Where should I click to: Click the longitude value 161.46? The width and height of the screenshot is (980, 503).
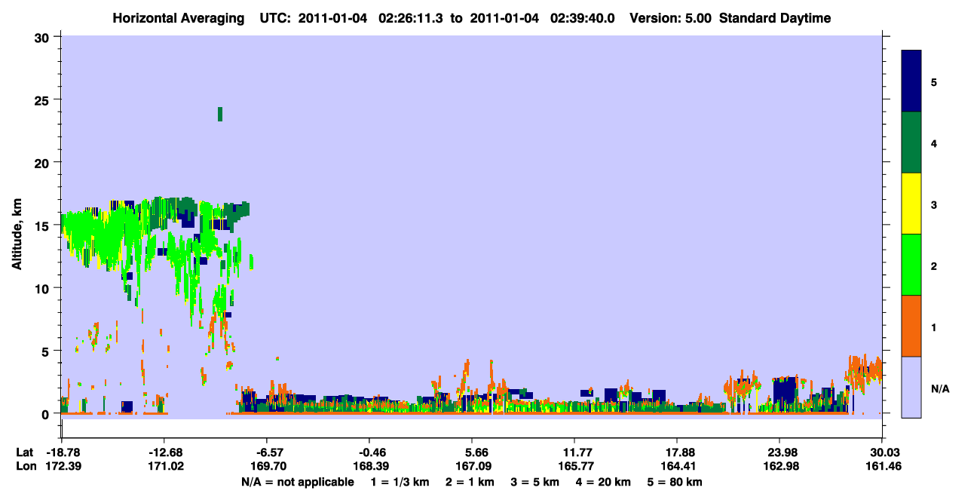tap(882, 466)
